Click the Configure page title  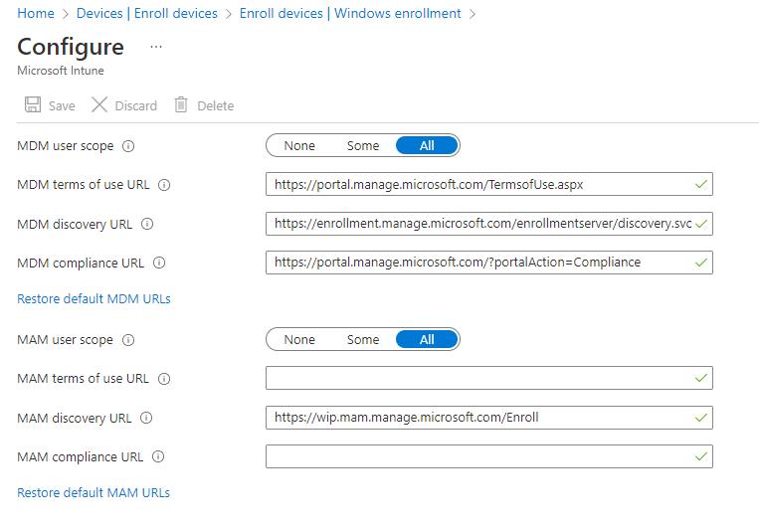pos(71,47)
